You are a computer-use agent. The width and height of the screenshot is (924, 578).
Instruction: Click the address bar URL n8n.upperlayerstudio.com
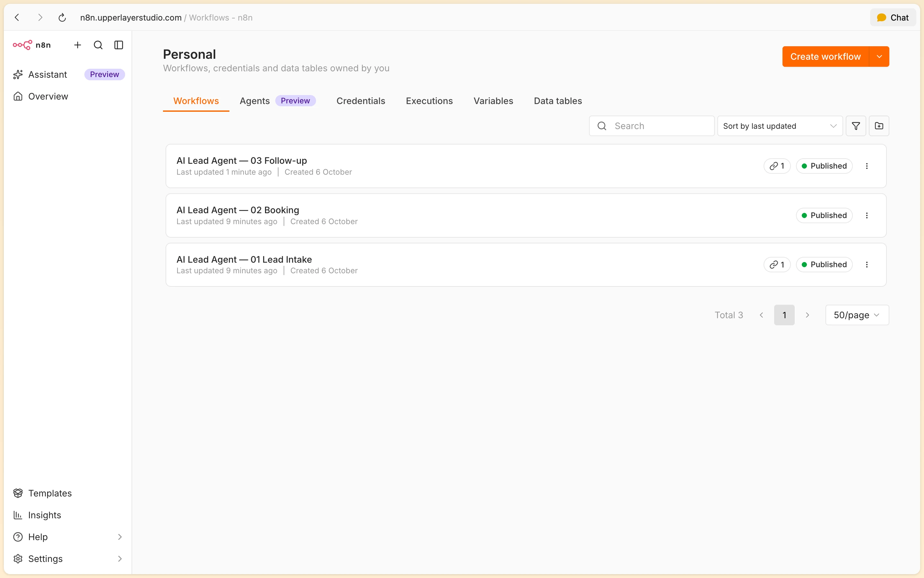tap(131, 18)
